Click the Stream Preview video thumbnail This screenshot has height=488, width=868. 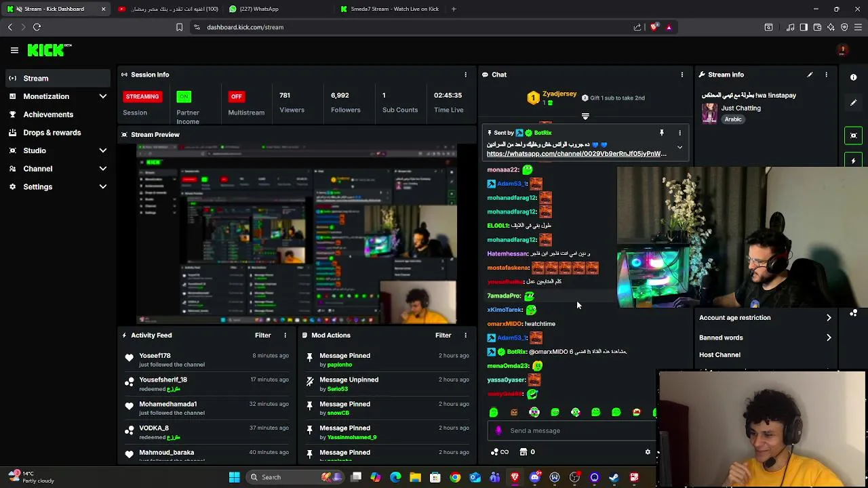click(297, 234)
